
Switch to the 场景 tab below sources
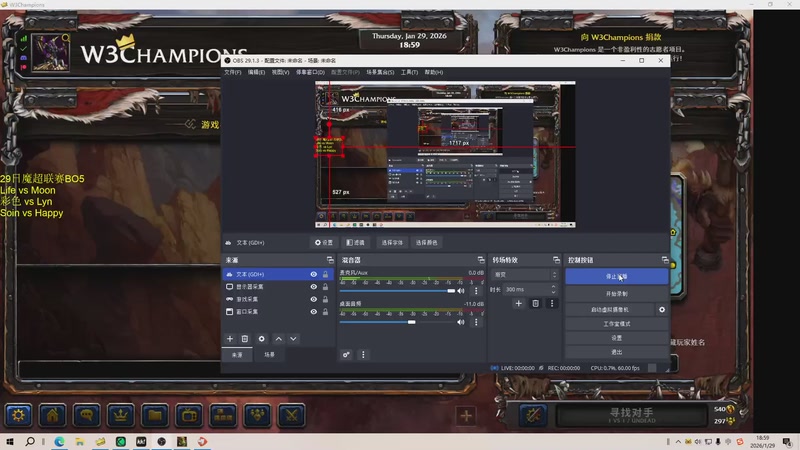(269, 355)
